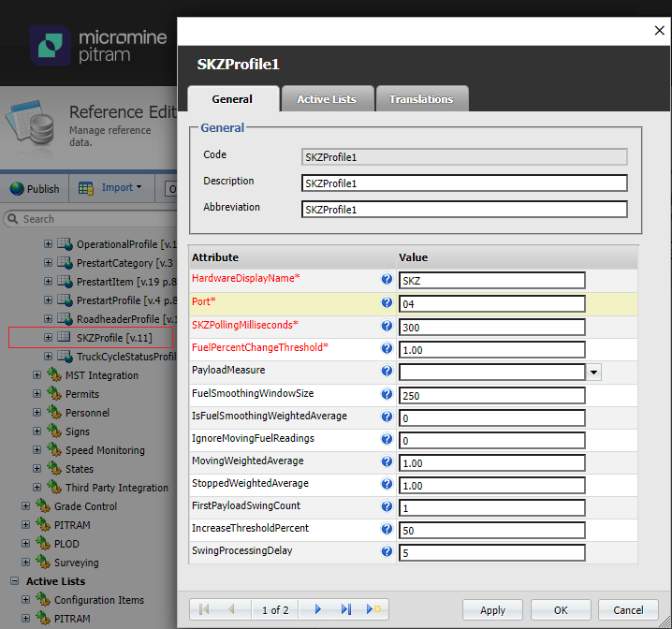Go to next record arrow
672x629 pixels.
(317, 608)
